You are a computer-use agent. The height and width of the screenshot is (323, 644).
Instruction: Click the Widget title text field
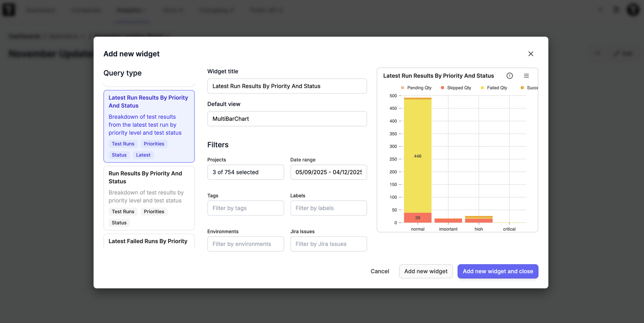pos(287,86)
